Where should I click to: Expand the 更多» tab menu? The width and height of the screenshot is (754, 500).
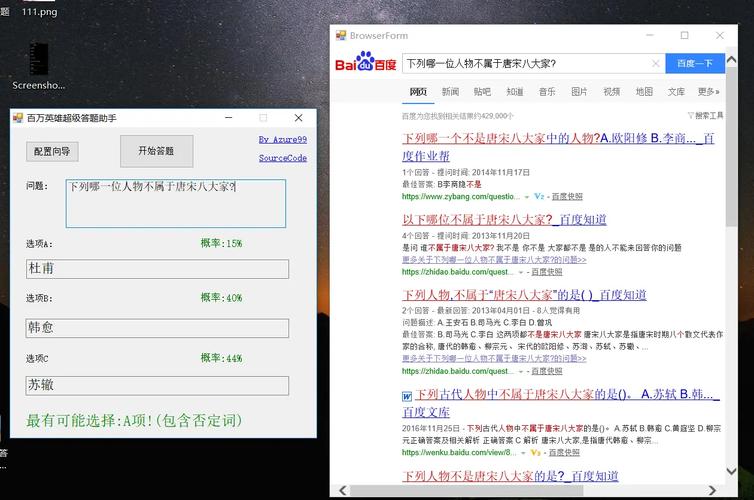pyautogui.click(x=709, y=91)
